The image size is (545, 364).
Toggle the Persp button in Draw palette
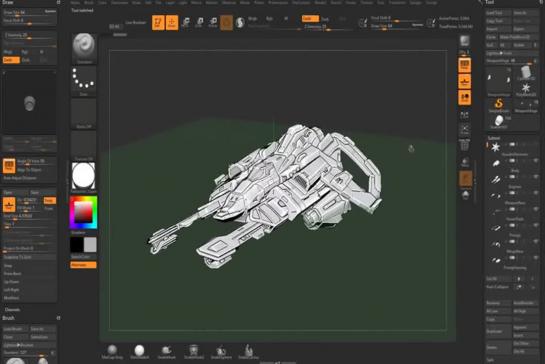tap(9, 166)
